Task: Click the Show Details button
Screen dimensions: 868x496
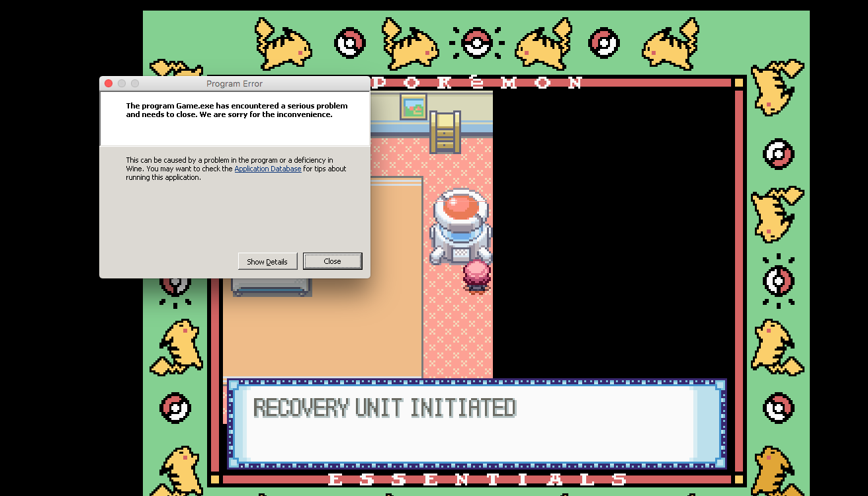Action: (267, 261)
